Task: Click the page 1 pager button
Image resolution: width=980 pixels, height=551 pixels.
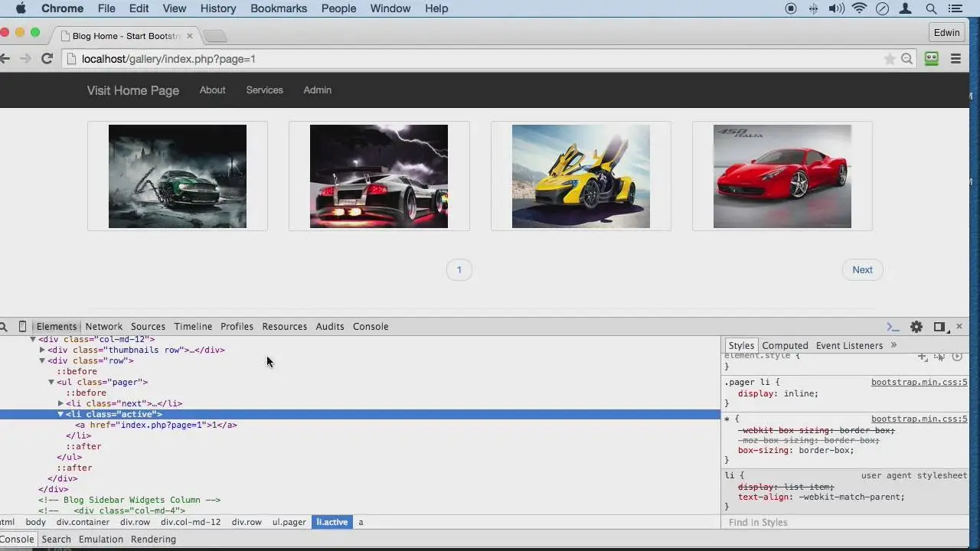Action: click(x=459, y=269)
